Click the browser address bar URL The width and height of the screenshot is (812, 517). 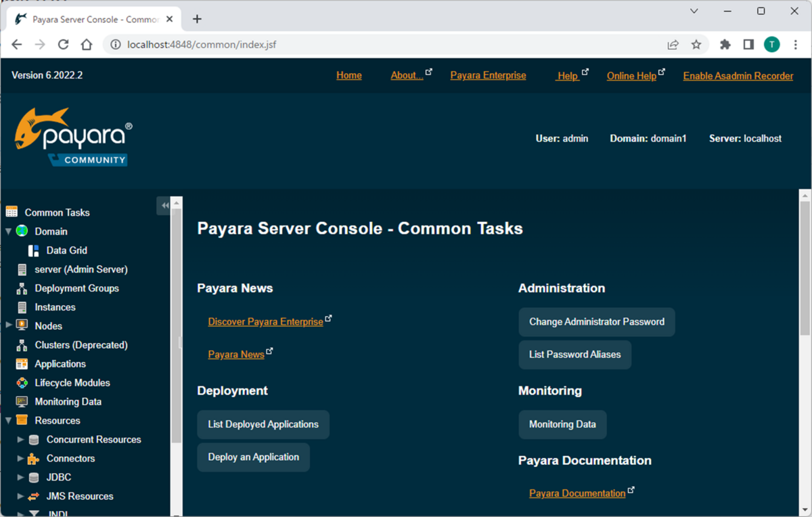(x=202, y=45)
